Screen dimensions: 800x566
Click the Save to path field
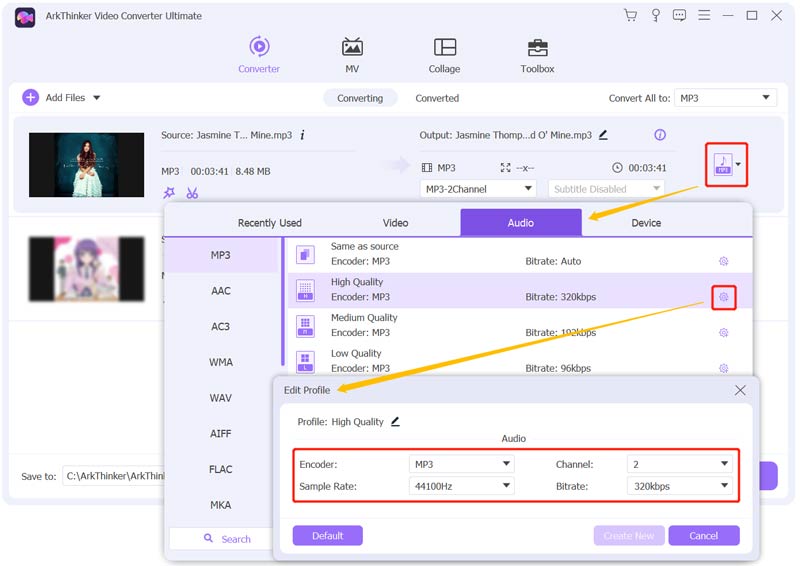point(113,476)
